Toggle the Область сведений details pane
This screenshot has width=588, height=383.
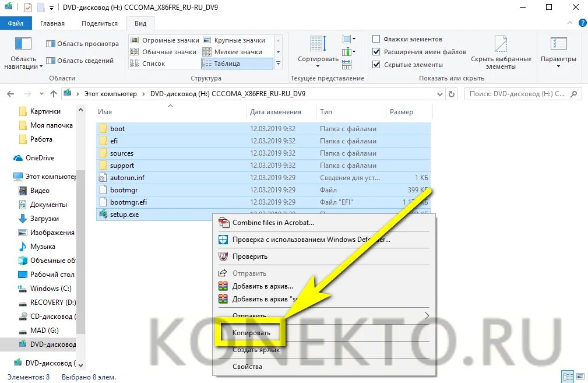pos(79,61)
